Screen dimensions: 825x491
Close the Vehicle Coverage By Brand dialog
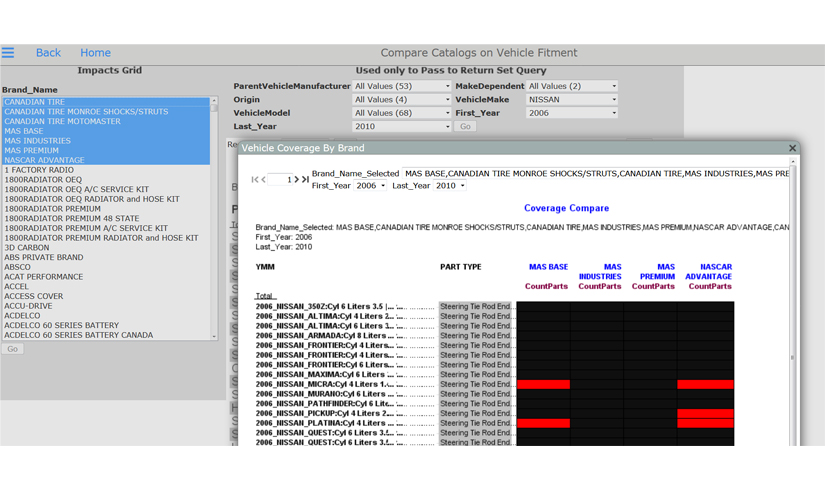pos(792,148)
